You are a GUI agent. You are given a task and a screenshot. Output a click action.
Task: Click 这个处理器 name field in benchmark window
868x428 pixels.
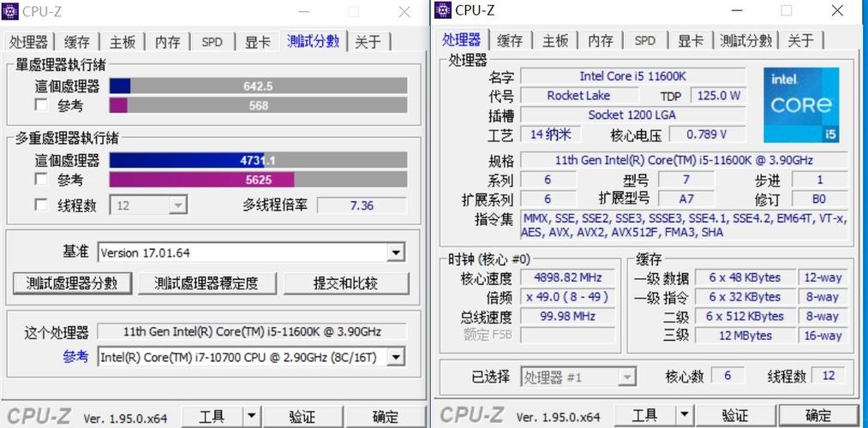pyautogui.click(x=252, y=332)
